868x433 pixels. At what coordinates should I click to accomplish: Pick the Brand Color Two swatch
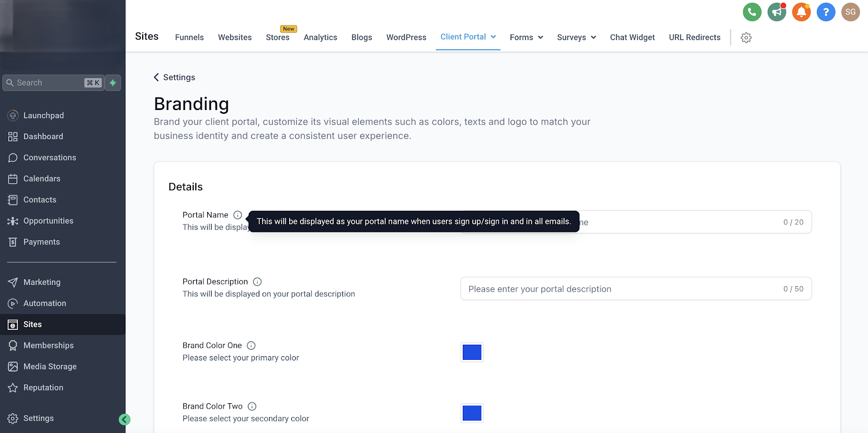(472, 413)
